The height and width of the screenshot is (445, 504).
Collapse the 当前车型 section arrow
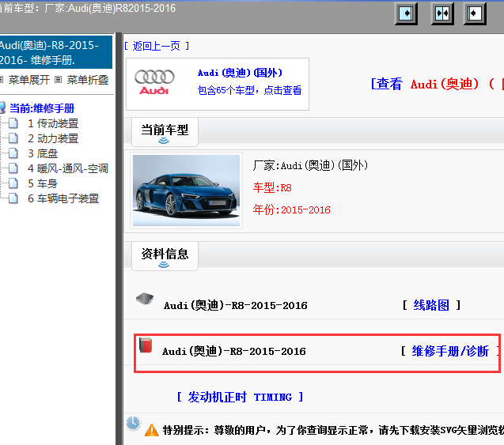coord(164,141)
